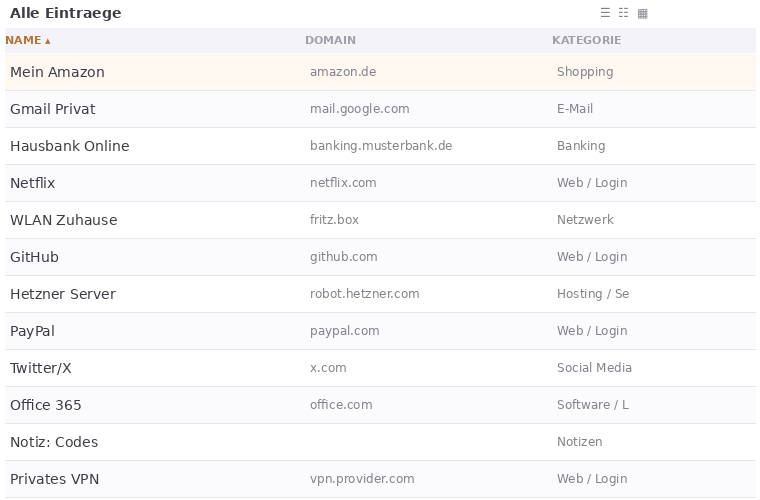Click the paypal.com domain
The height and width of the screenshot is (500, 760).
344,331
